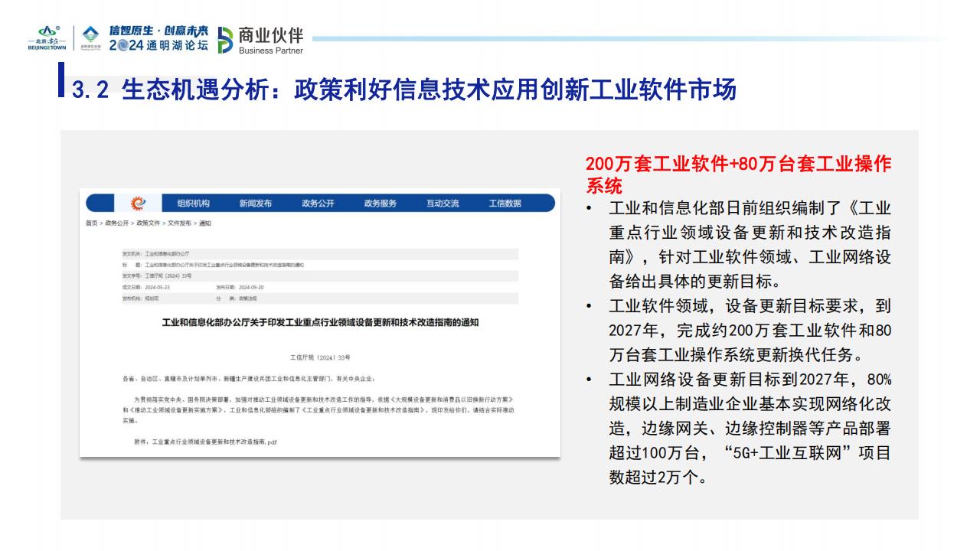
Task: Open the 互动交流 nav menu
Action: click(x=443, y=204)
